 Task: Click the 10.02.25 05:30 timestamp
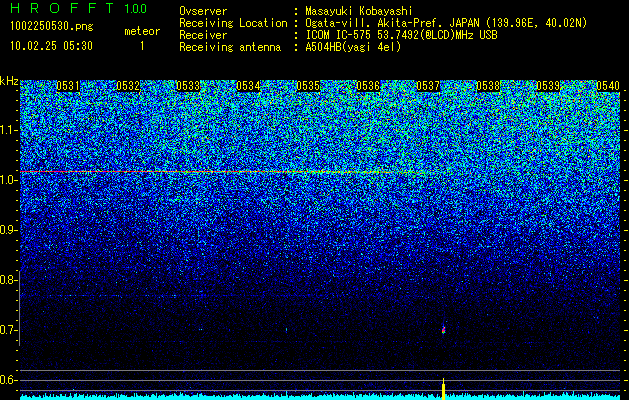[51, 46]
